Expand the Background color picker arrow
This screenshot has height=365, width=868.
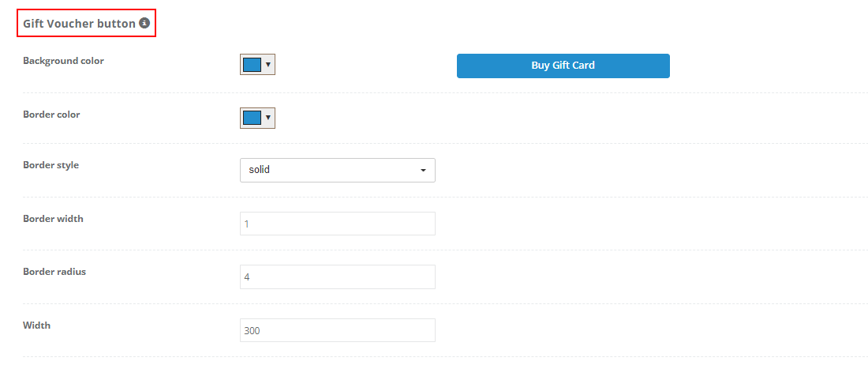[268, 64]
